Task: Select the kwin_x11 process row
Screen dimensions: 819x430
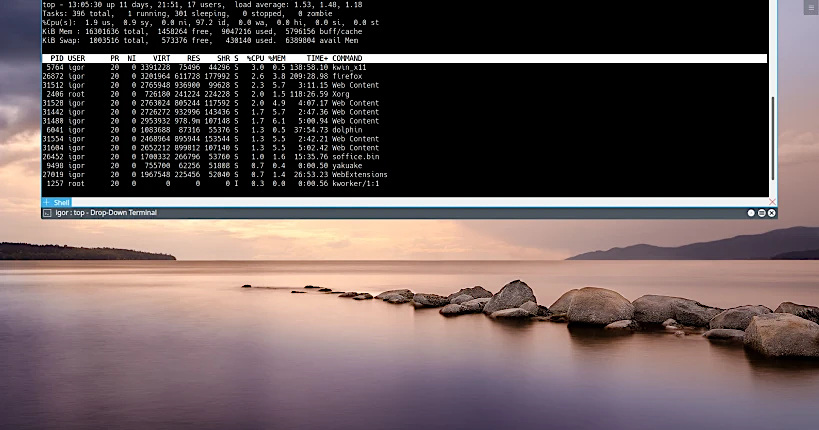Action: (x=210, y=67)
